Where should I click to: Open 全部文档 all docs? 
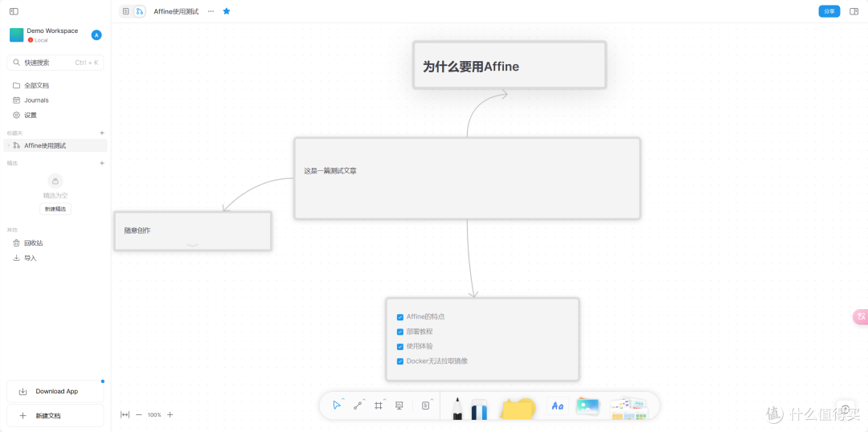[x=55, y=85]
